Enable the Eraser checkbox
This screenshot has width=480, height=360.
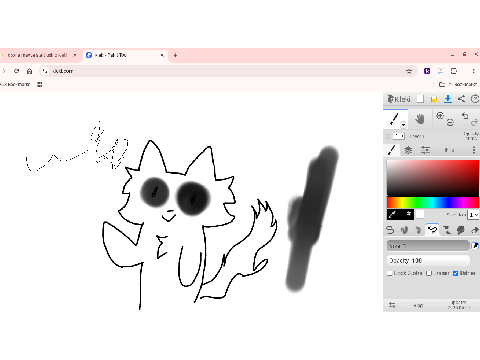[x=429, y=273]
